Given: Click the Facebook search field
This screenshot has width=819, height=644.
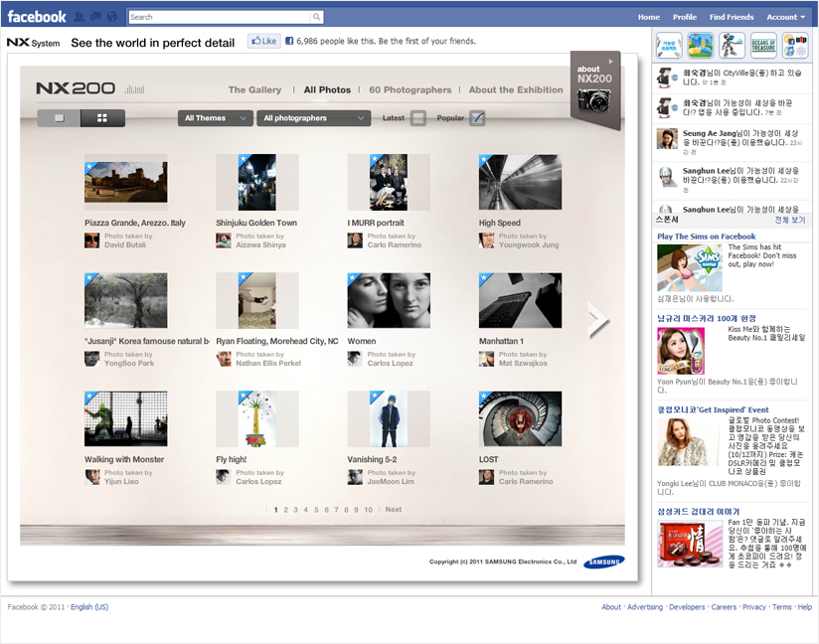Looking at the screenshot, I should pos(220,17).
